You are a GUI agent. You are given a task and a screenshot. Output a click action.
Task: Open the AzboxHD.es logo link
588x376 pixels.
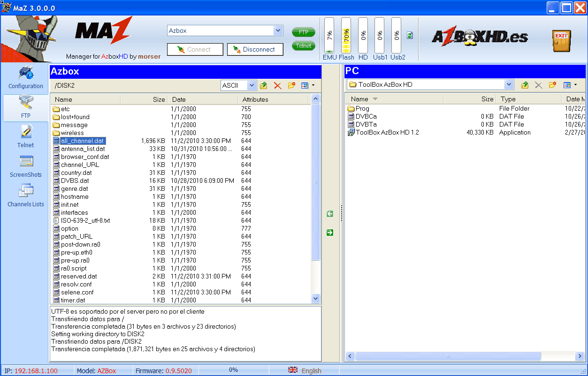tap(480, 37)
